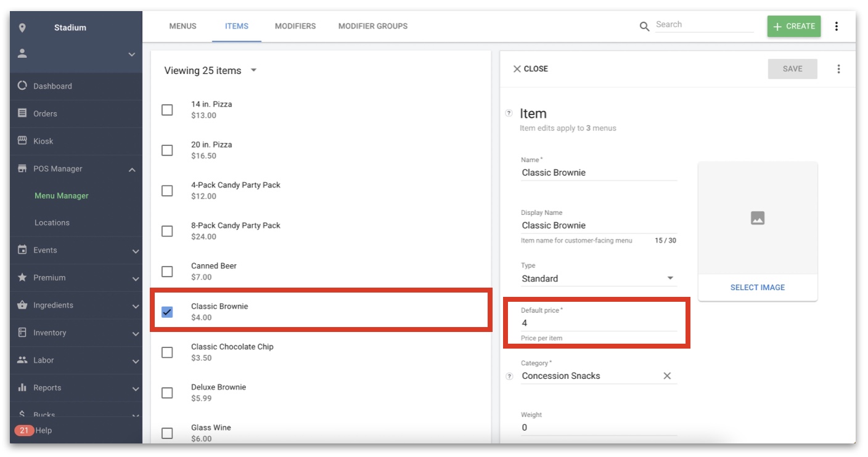Click the user profile icon in sidebar
Screen dimensions: 868x457
(23, 54)
